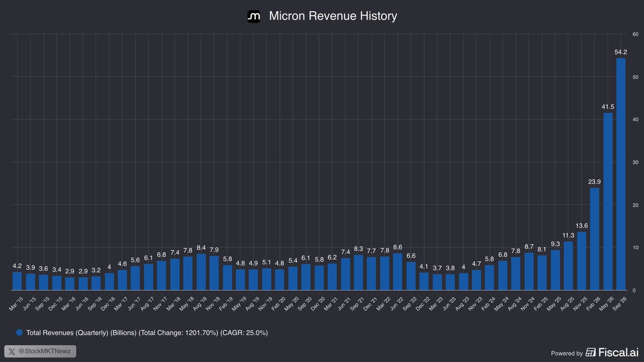Click the "50" y-axis tick label
Viewport: 644px width, 362px height.
pos(635,77)
